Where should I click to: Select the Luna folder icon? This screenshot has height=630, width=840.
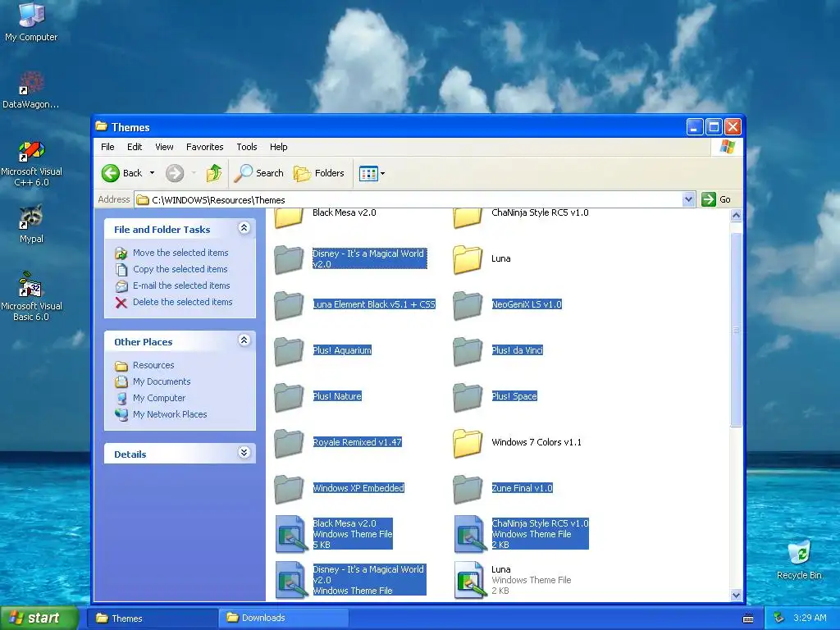(x=467, y=259)
